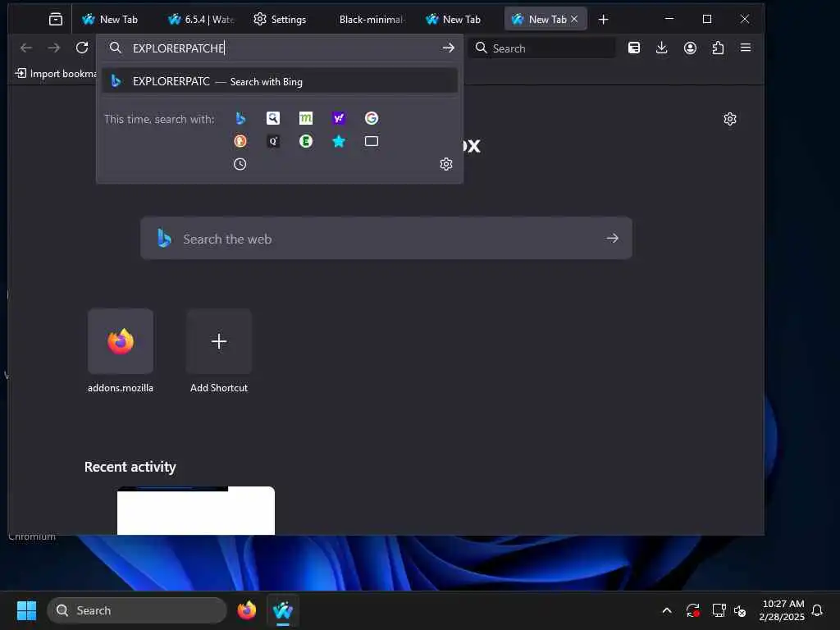Click Import bookmarks in bookmarks toolbar
Viewport: 840px width, 630px height.
tap(56, 73)
